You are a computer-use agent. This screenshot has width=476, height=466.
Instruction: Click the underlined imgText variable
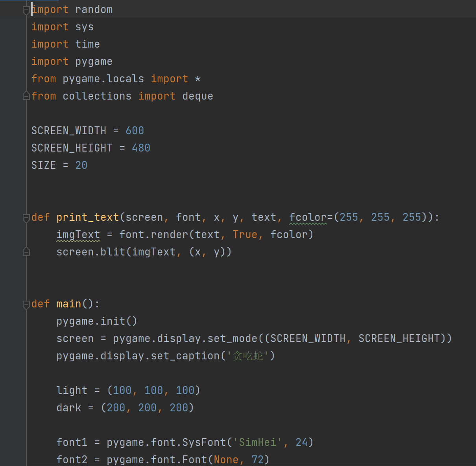click(x=78, y=235)
